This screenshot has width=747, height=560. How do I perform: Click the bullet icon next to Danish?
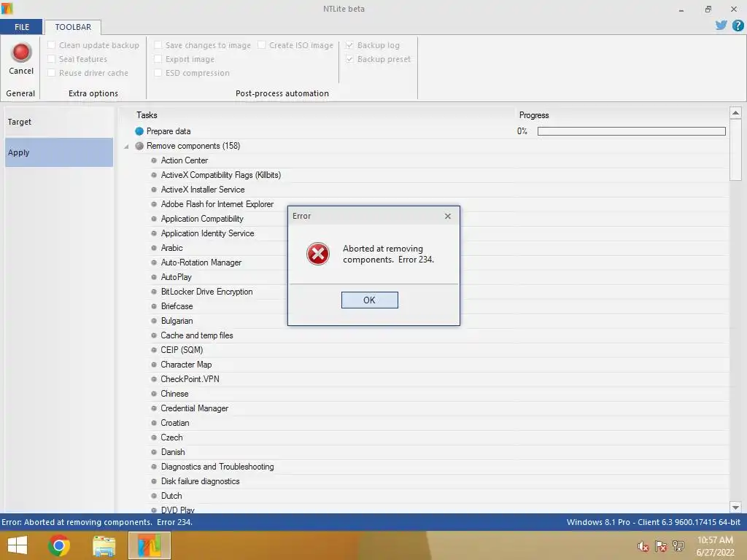154,452
